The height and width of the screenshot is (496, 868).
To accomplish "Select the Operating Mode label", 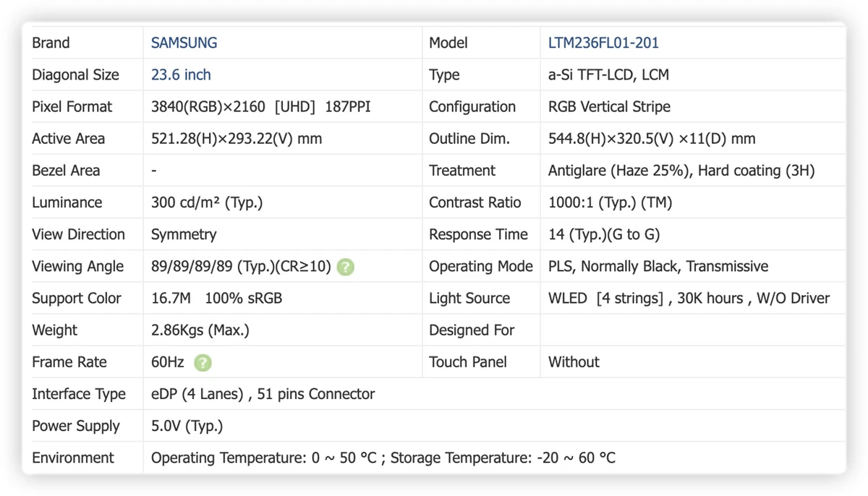I will click(481, 266).
